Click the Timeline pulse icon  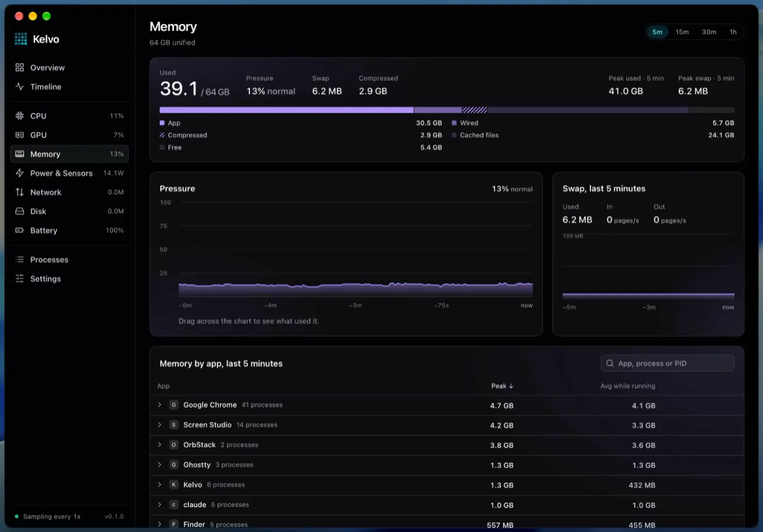(x=20, y=87)
